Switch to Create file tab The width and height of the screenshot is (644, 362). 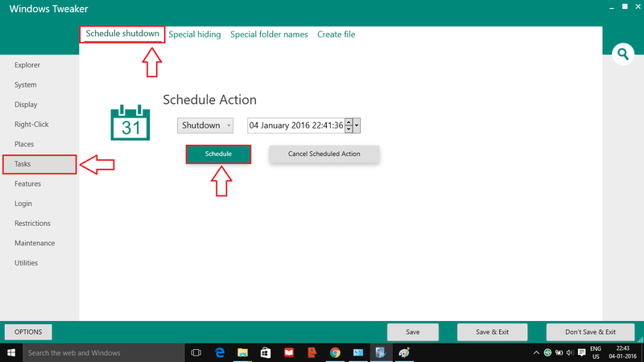[x=336, y=35]
